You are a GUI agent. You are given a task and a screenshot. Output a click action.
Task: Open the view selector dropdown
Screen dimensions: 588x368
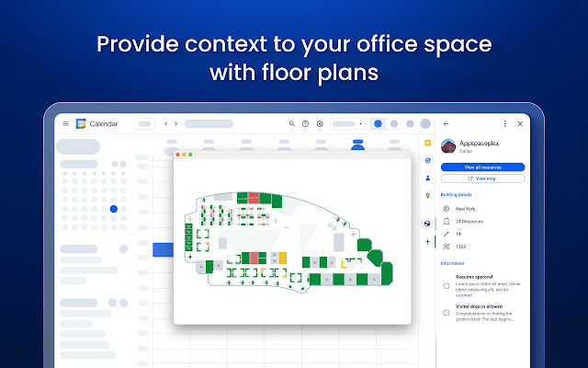coord(348,123)
